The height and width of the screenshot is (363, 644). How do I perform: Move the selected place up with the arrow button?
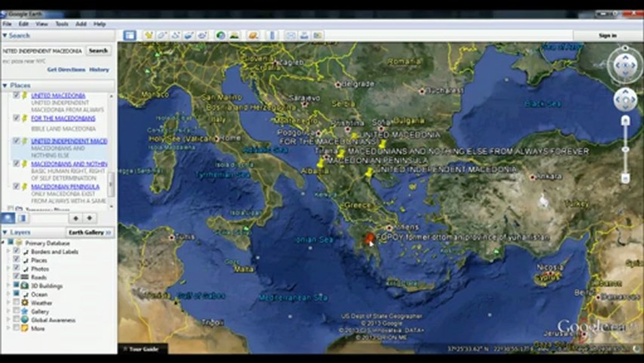click(76, 218)
